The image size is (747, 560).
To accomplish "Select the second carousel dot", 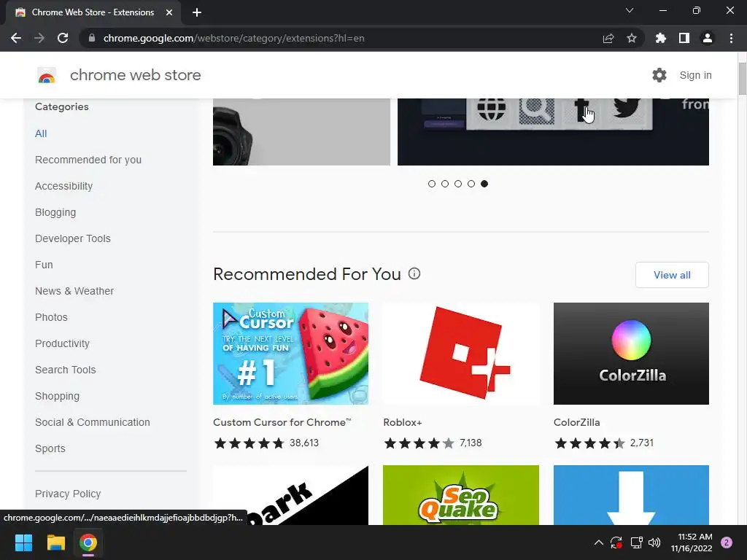I will (445, 184).
